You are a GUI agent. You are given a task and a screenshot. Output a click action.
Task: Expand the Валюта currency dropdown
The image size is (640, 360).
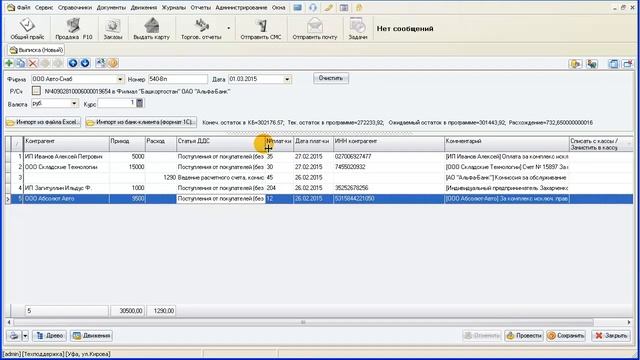[74, 104]
